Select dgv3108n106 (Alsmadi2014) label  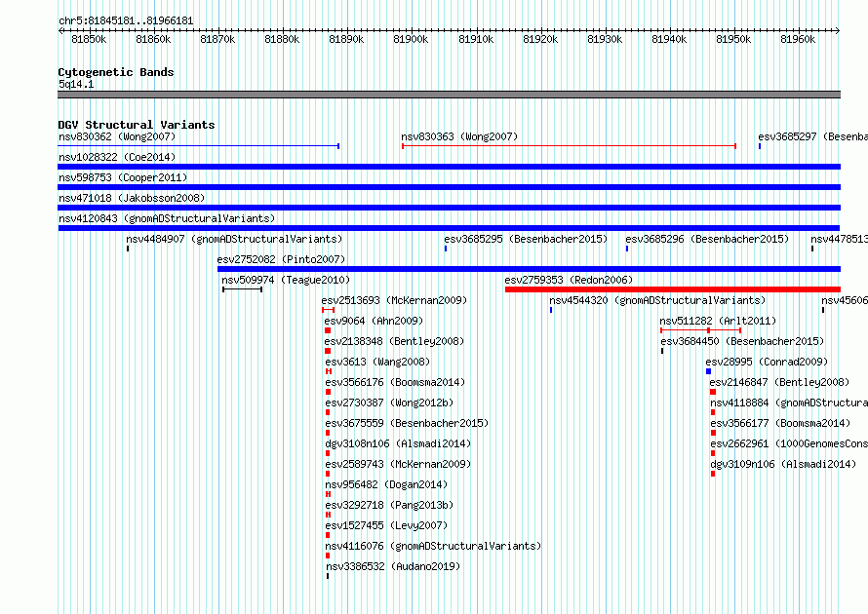click(x=398, y=443)
